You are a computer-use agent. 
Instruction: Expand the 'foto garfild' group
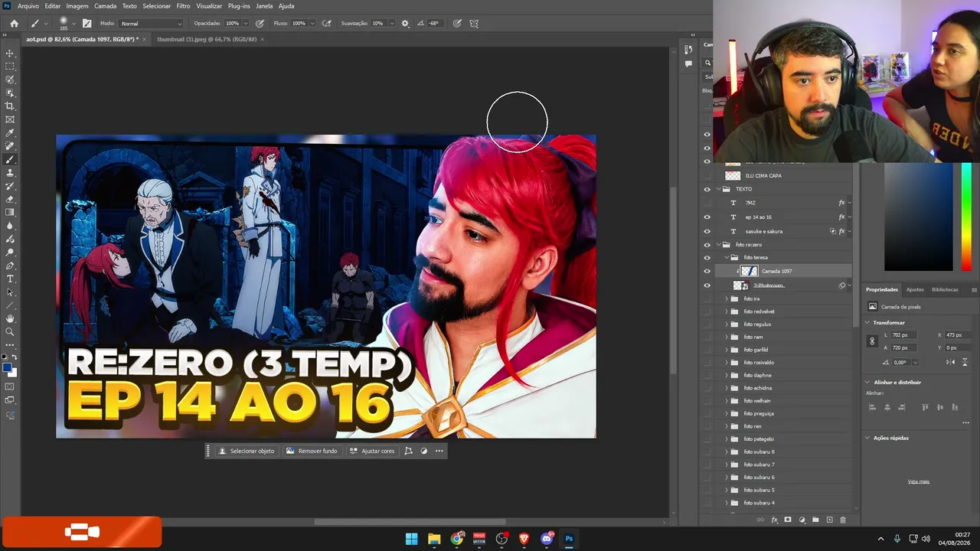tap(726, 350)
